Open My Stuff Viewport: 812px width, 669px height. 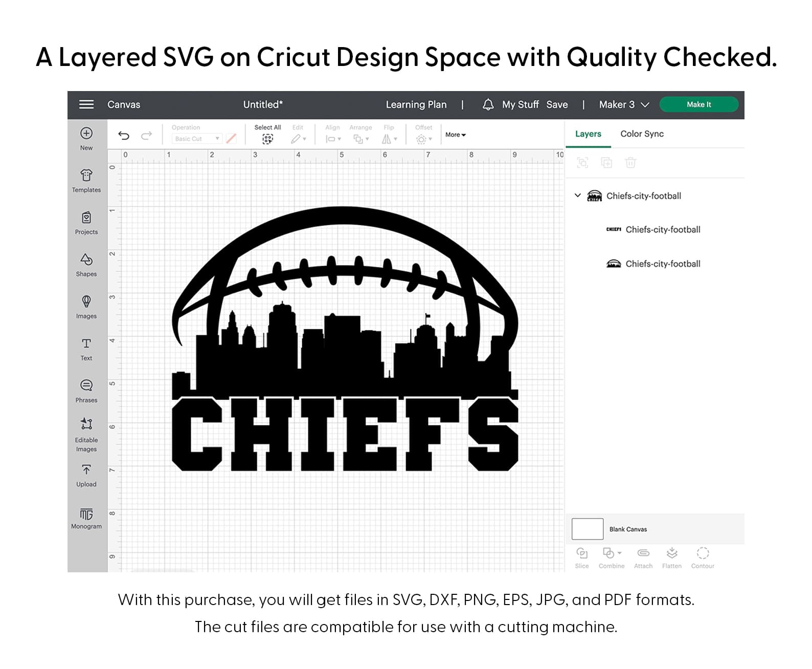click(x=521, y=105)
